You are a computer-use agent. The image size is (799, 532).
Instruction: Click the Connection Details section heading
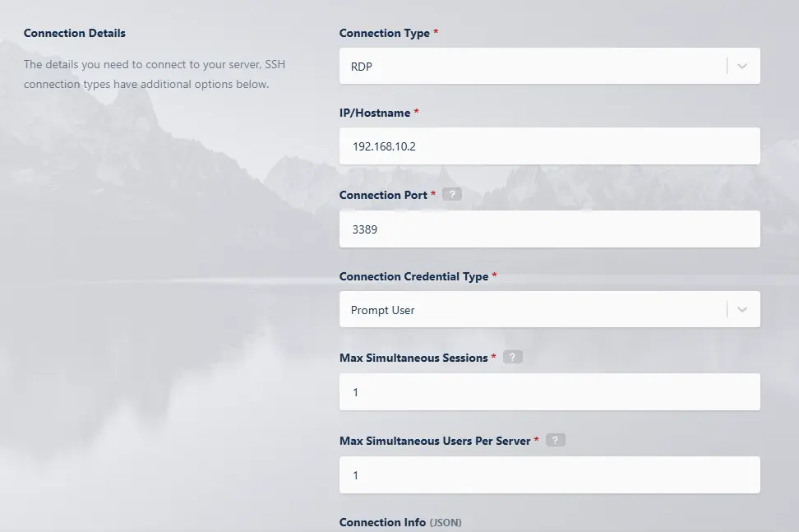pos(75,34)
